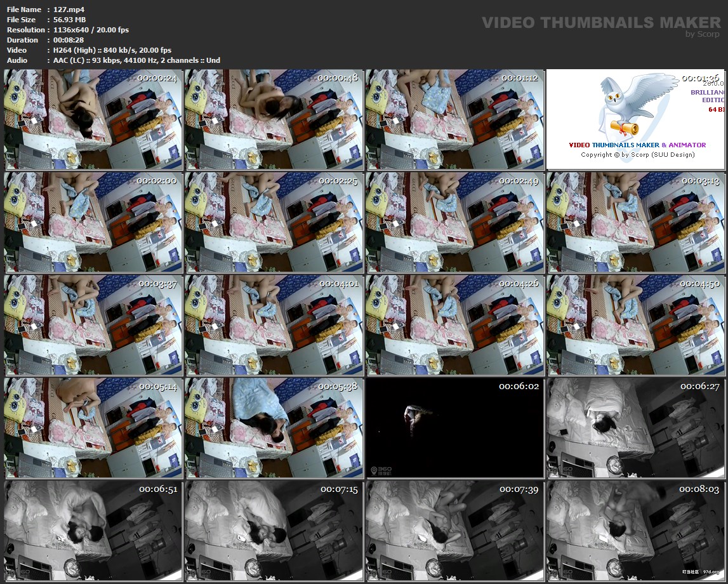
Task: Click the audio codec line starting "AAC (LC)"
Action: click(x=136, y=60)
